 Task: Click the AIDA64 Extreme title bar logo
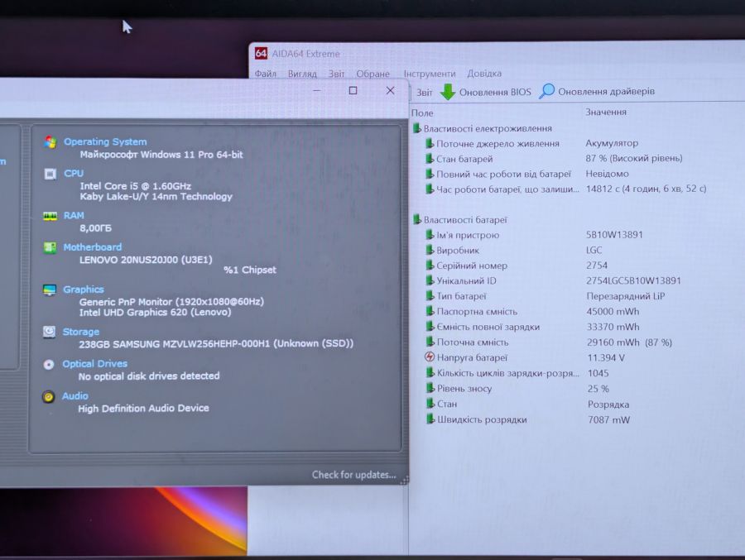point(261,53)
